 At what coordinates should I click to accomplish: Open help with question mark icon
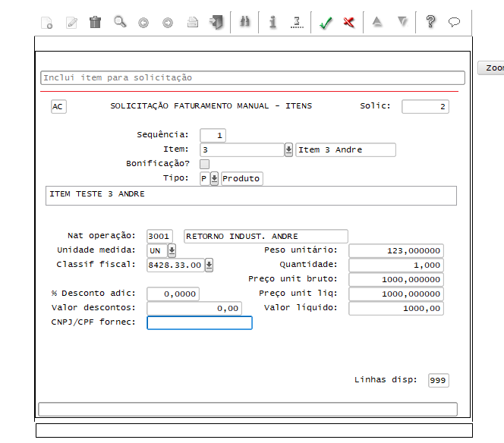pos(430,22)
